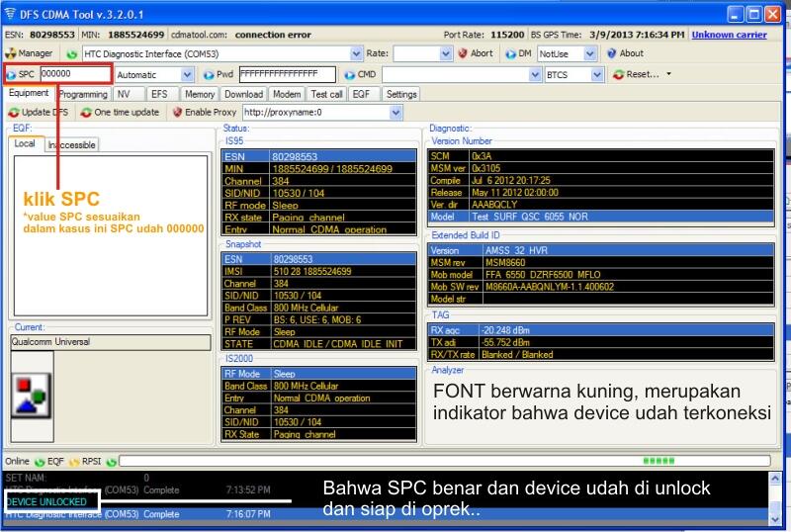Image resolution: width=791 pixels, height=532 pixels.
Task: Switch to the Download tab
Action: (x=243, y=94)
